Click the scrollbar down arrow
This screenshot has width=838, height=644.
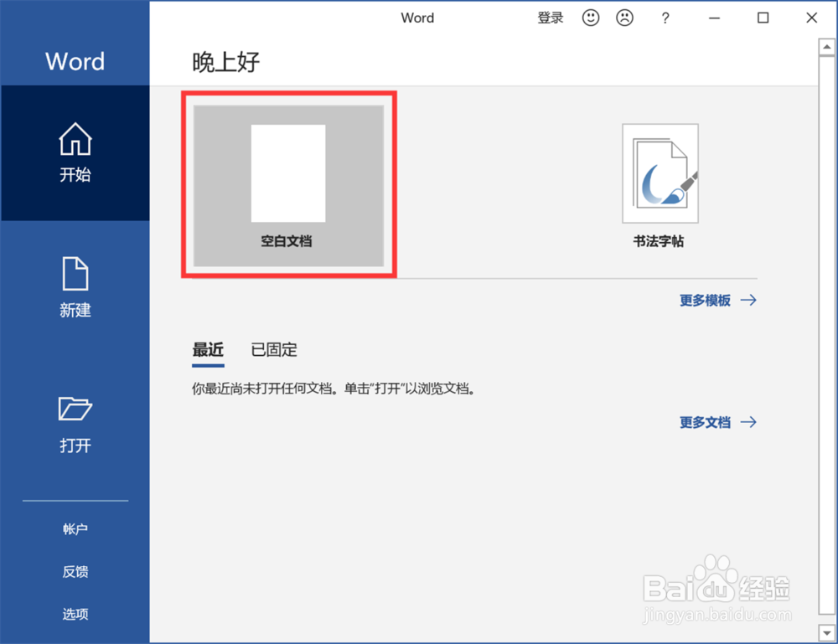(827, 633)
